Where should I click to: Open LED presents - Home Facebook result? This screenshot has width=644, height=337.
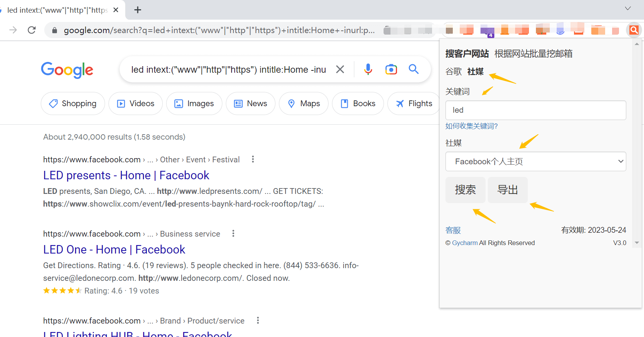[126, 175]
